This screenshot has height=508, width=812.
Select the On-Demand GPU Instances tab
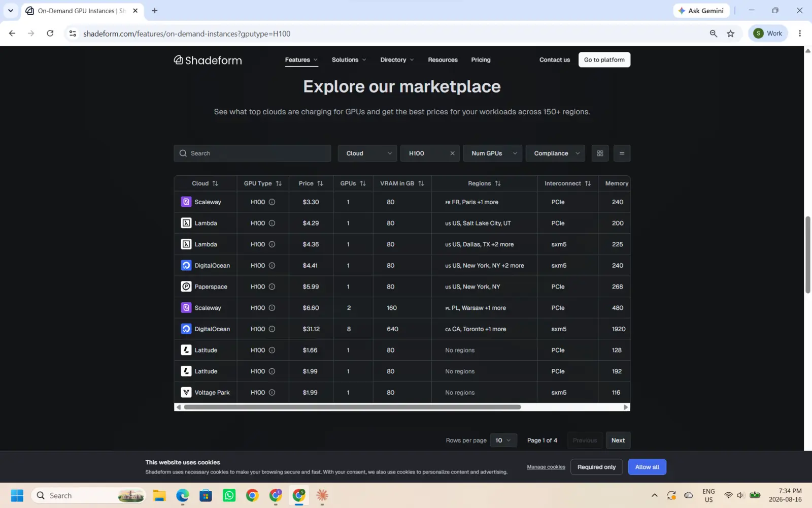click(x=82, y=11)
